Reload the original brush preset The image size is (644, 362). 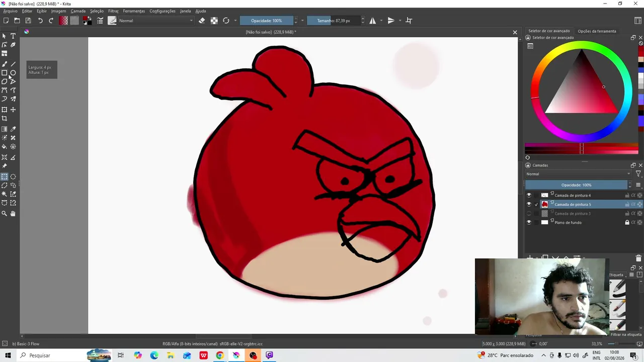pyautogui.click(x=226, y=21)
